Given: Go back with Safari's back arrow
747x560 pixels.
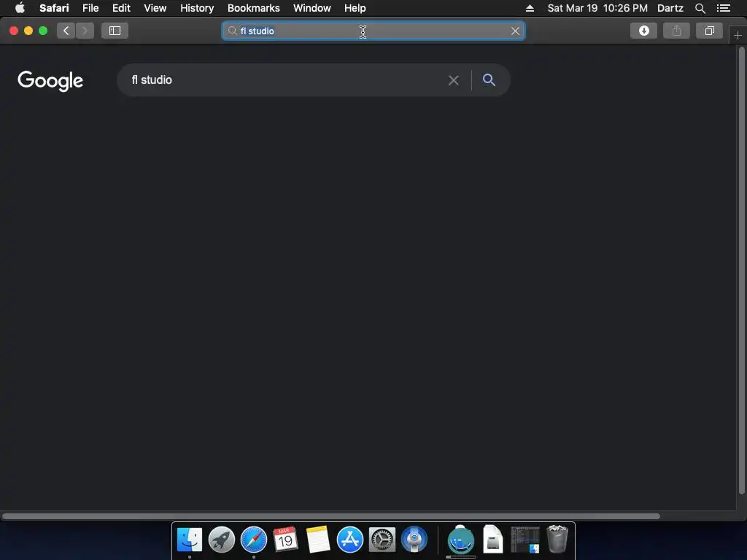Looking at the screenshot, I should pyautogui.click(x=66, y=31).
